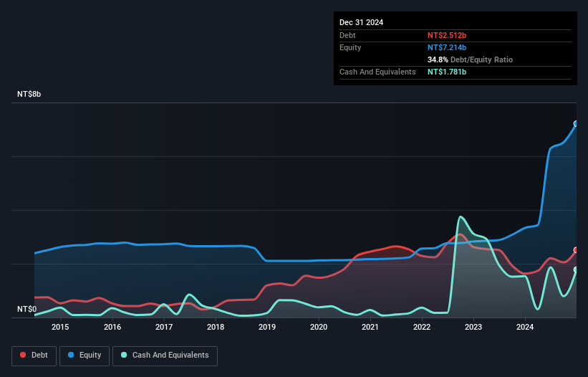Click the 2017 x-axis label
Viewport: 588px width, 377px height.
[164, 327]
